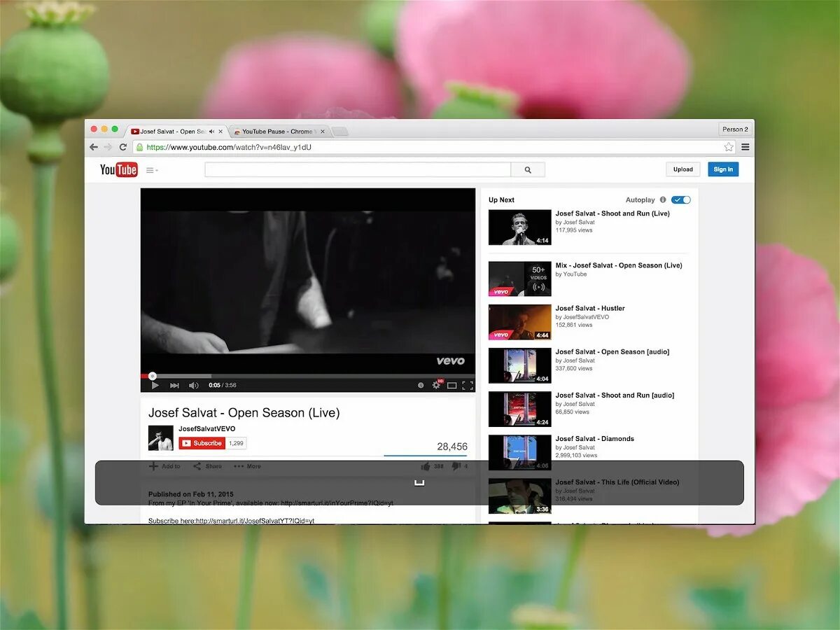Seek on the video progress bar

308,376
